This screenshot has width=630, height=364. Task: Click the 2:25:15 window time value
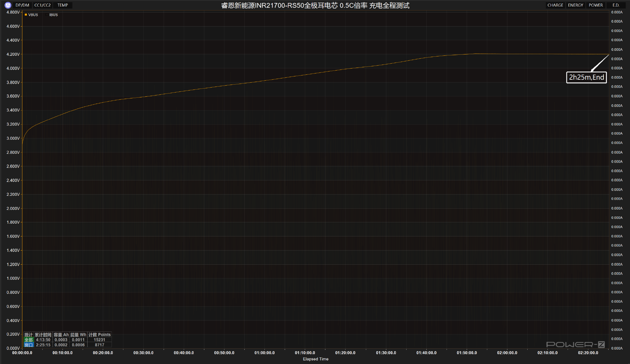point(43,345)
